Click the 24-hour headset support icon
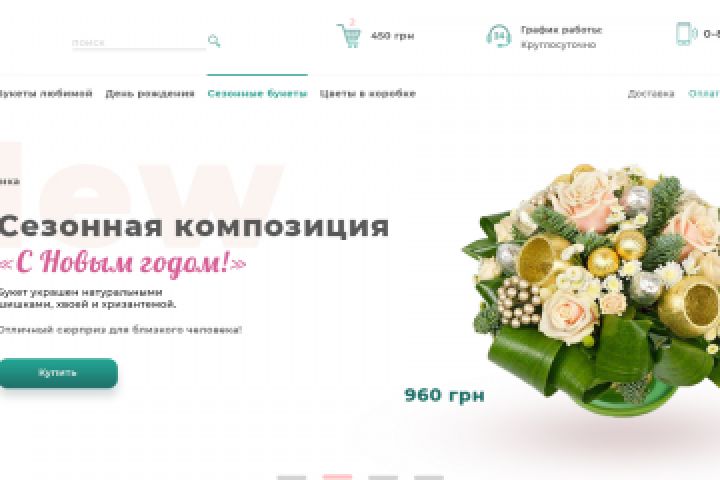This screenshot has width=720, height=480. [499, 36]
